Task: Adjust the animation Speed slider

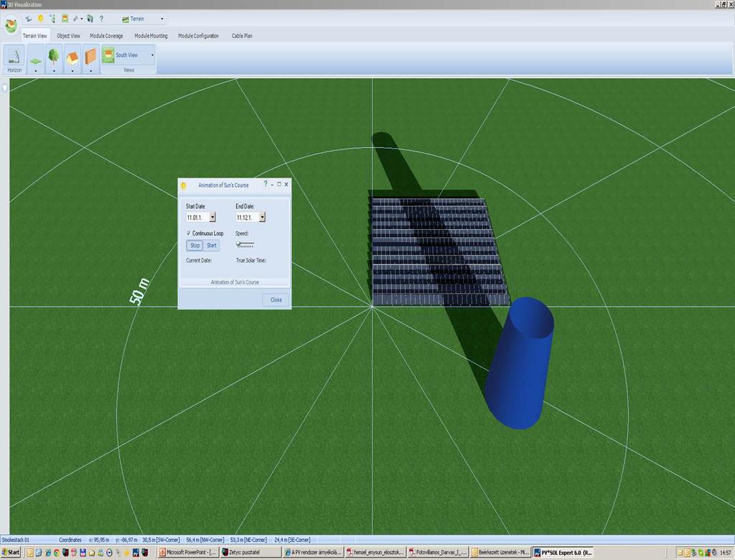Action: 245,244
